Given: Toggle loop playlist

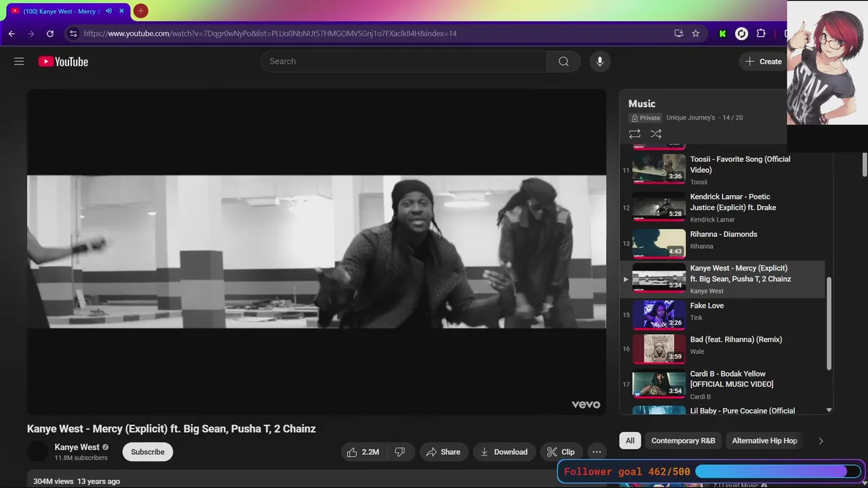Looking at the screenshot, I should (x=635, y=134).
